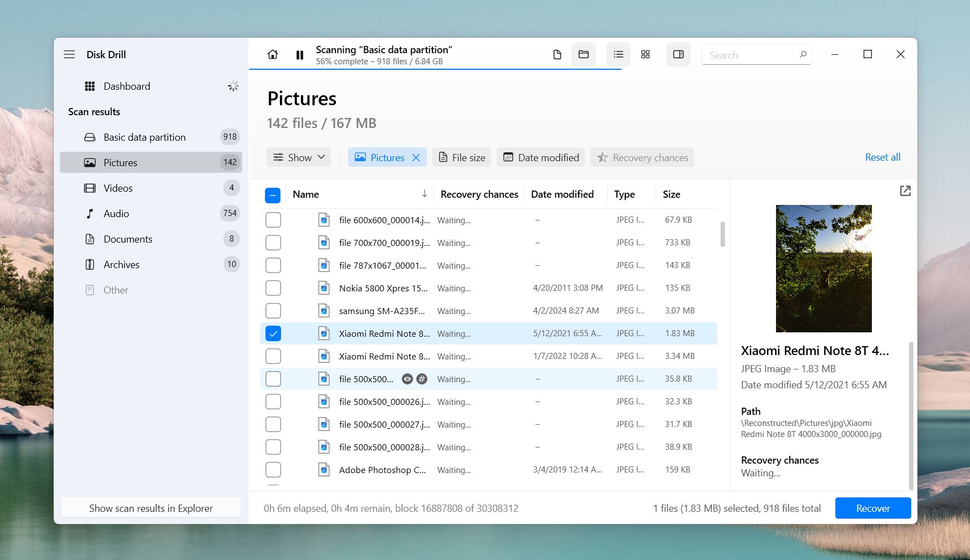Sort by Size column header
The width and height of the screenshot is (970, 560).
point(671,194)
